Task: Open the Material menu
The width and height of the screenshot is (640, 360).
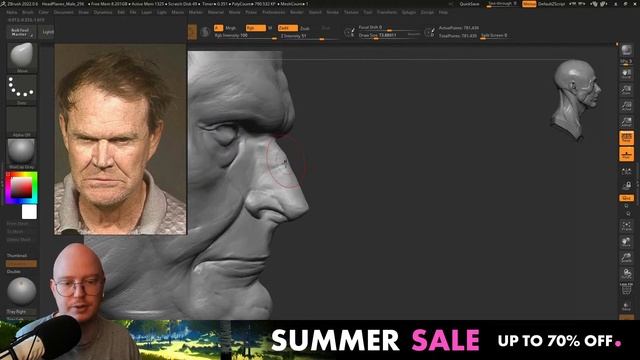Action: 216,12
